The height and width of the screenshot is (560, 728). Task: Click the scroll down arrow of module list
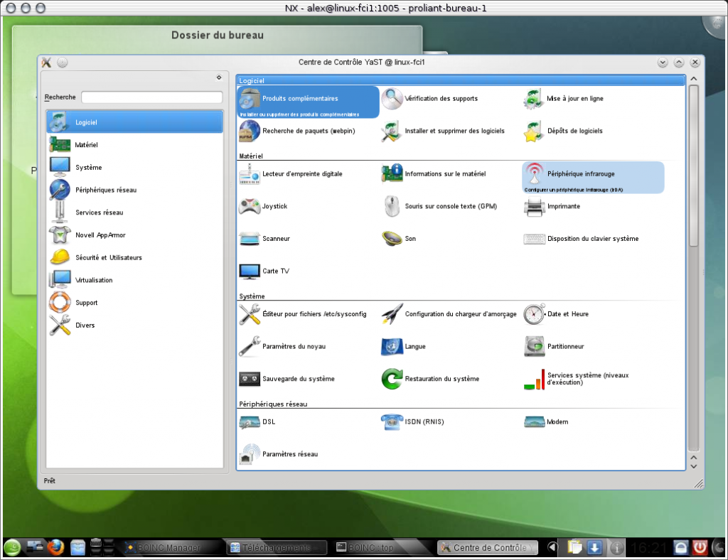pyautogui.click(x=694, y=465)
